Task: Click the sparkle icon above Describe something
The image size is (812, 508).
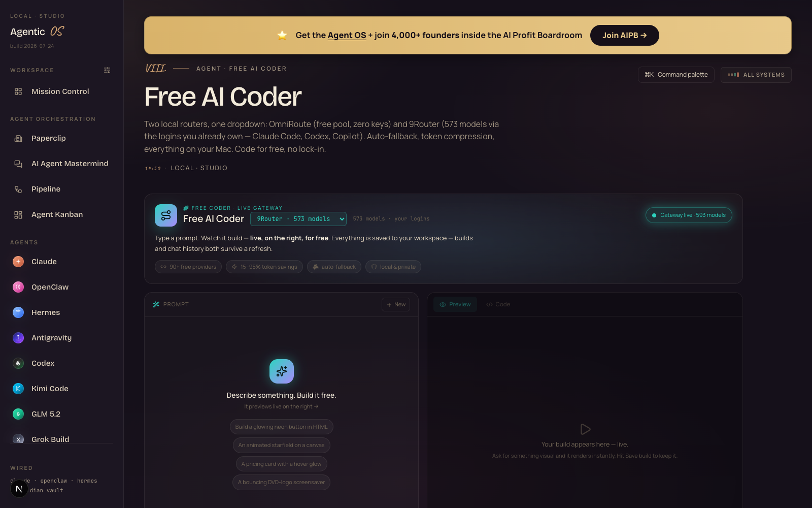Action: tap(282, 371)
